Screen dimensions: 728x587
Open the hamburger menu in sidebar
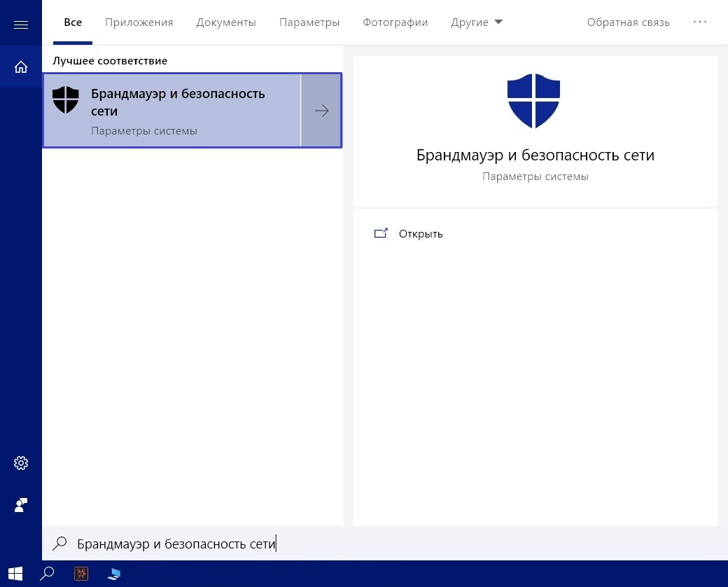pyautogui.click(x=21, y=25)
